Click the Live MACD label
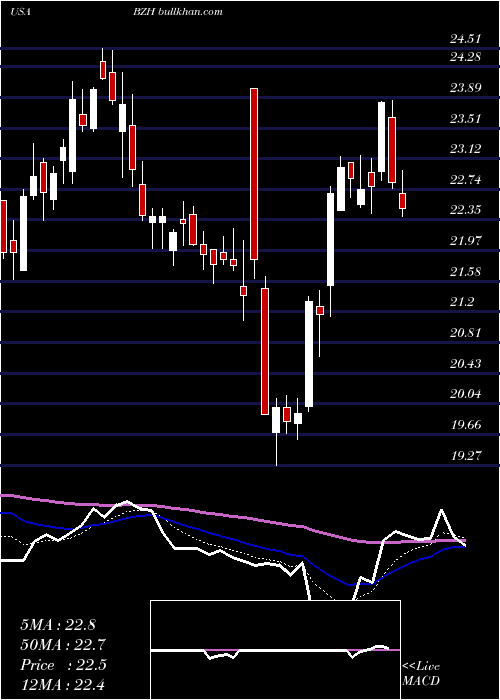Screen dimensions: 500x700 point(421,674)
